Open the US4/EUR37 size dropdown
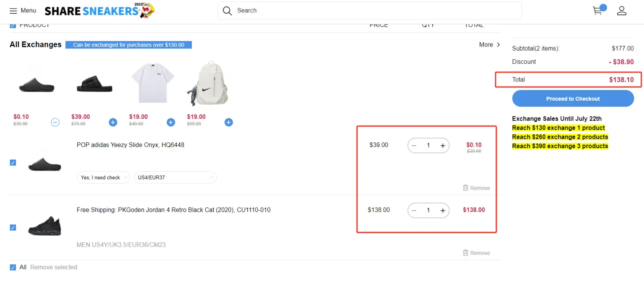The height and width of the screenshot is (283, 644). (x=175, y=177)
